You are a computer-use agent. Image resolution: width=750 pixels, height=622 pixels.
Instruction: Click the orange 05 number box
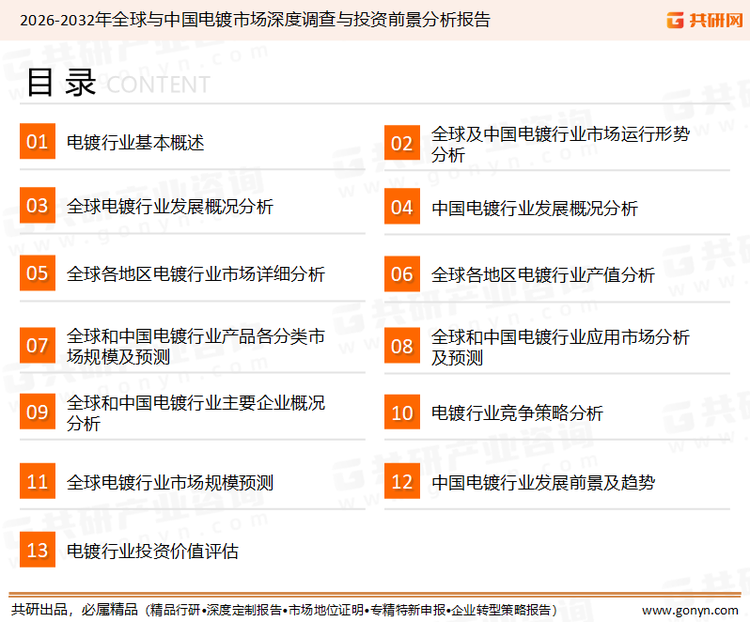tap(37, 273)
